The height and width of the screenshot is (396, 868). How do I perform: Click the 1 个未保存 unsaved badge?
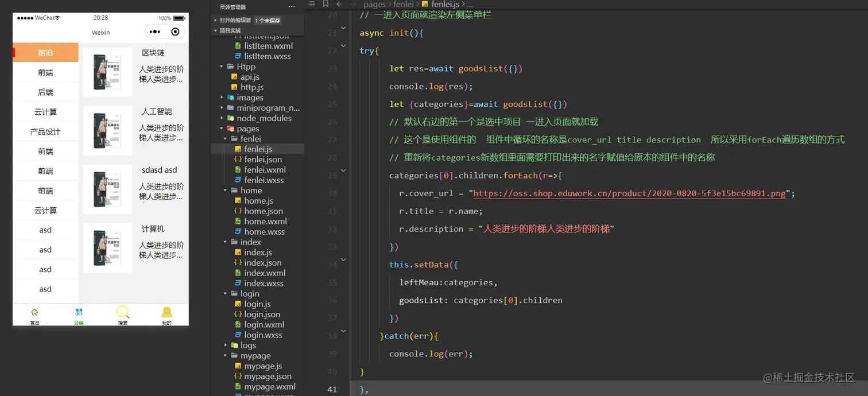click(268, 21)
